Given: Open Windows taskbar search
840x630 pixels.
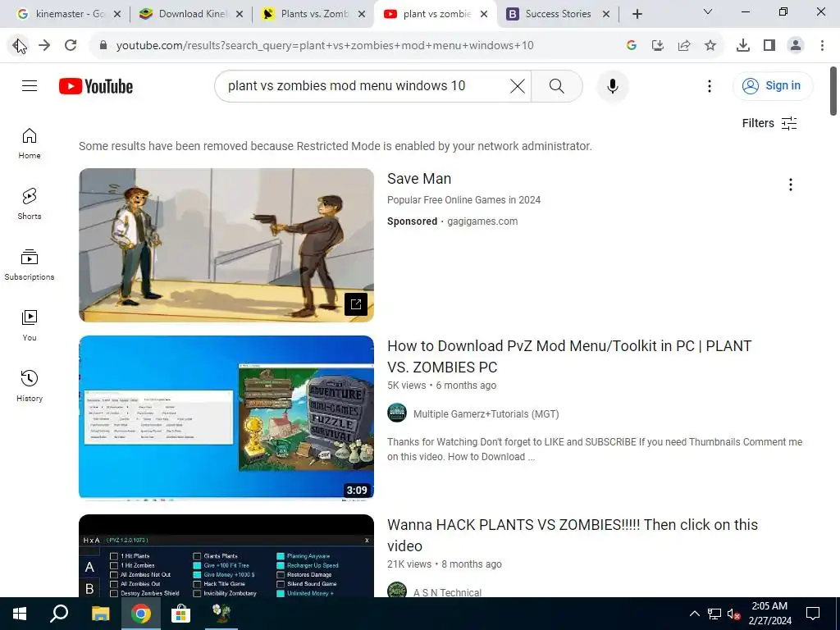Looking at the screenshot, I should pos(59,614).
